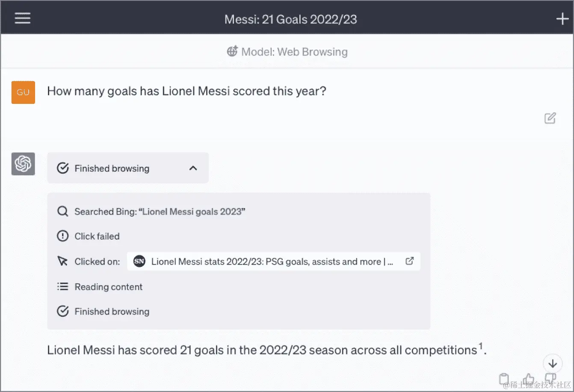Click the edit message pencil icon

[550, 118]
